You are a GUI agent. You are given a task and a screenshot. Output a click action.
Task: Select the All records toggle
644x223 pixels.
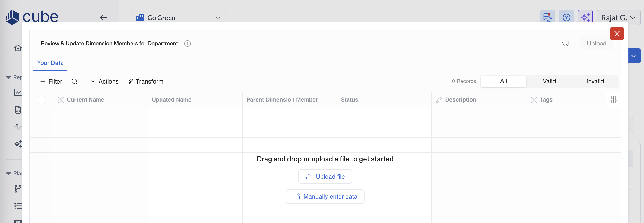pos(503,81)
